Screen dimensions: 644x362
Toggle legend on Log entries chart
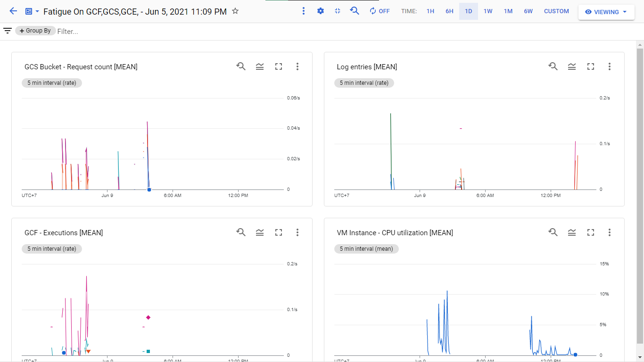click(x=572, y=66)
